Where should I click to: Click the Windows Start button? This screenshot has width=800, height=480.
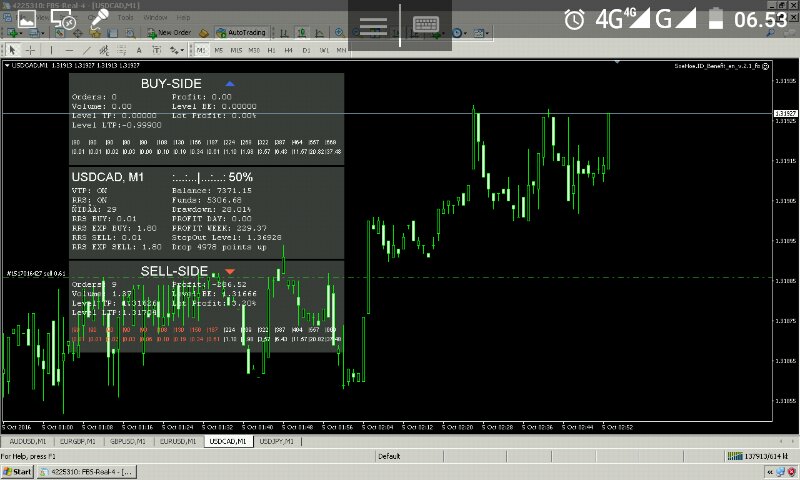point(17,470)
